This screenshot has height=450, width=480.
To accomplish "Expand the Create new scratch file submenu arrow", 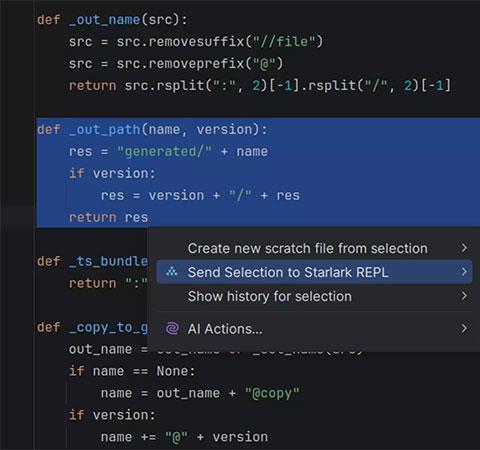I will point(464,248).
